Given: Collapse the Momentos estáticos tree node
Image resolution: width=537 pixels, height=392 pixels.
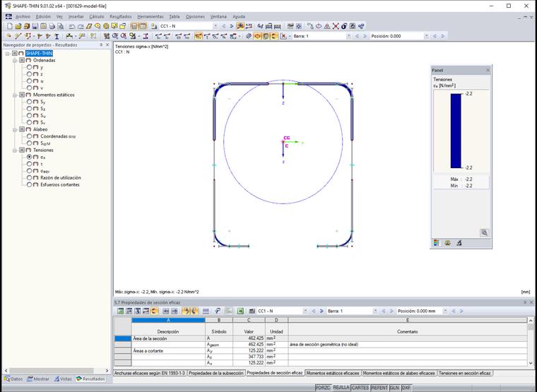Looking at the screenshot, I should pos(15,95).
